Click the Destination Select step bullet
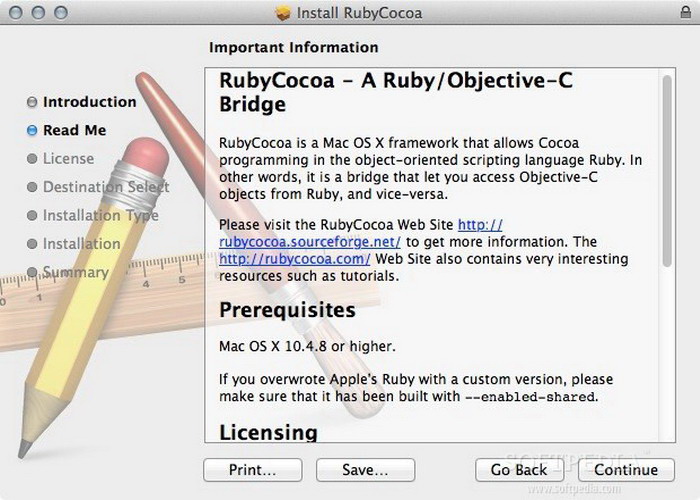Viewport: 700px width, 500px height. tap(32, 187)
